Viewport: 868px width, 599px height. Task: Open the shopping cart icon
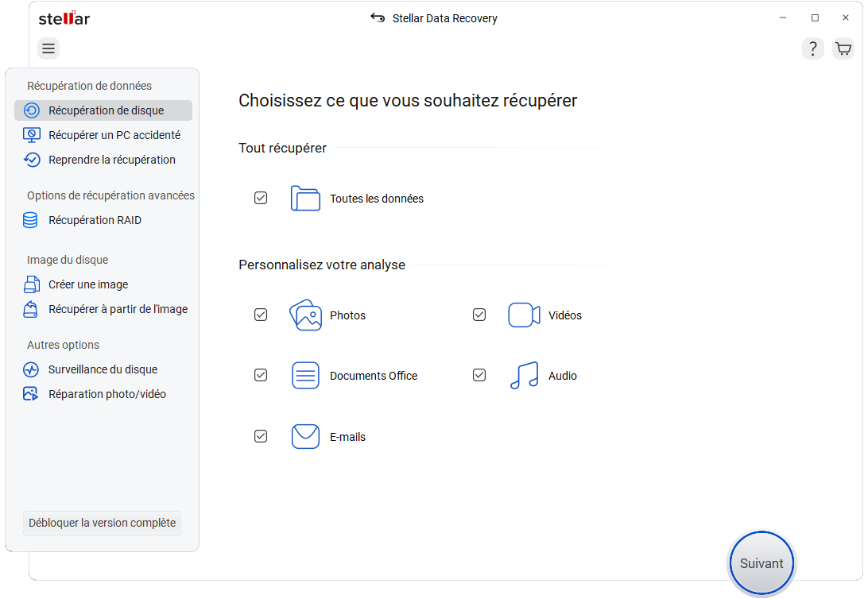coord(843,48)
